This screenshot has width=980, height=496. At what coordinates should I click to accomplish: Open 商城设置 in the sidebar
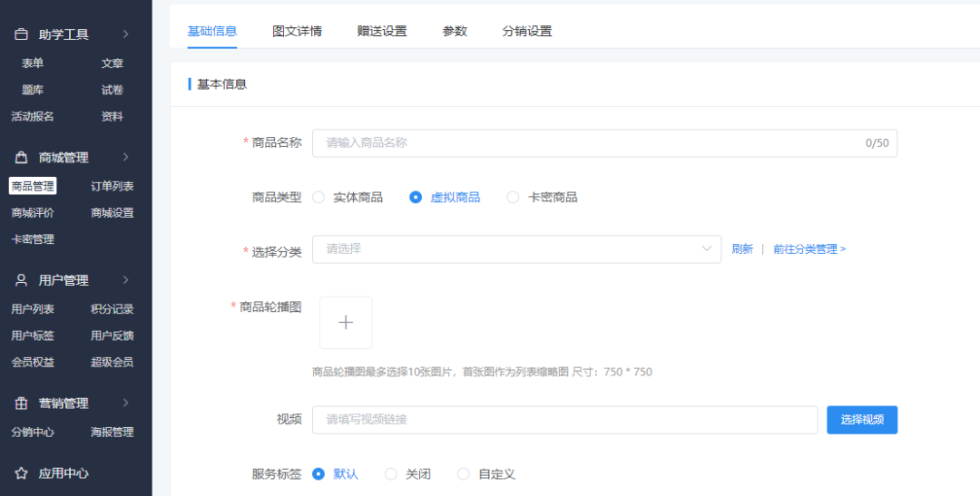[113, 213]
